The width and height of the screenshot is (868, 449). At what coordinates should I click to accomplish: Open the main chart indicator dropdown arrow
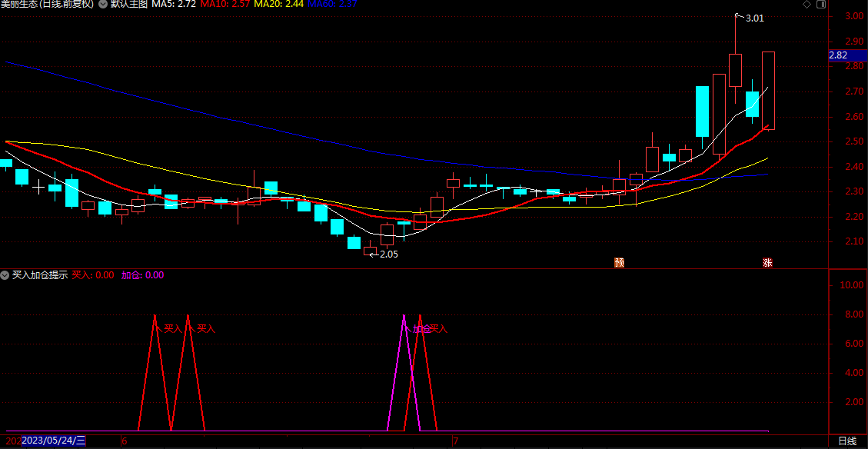[103, 4]
